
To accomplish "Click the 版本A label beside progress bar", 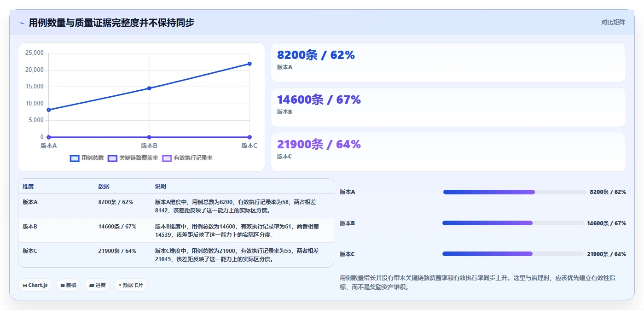I will [x=348, y=192].
